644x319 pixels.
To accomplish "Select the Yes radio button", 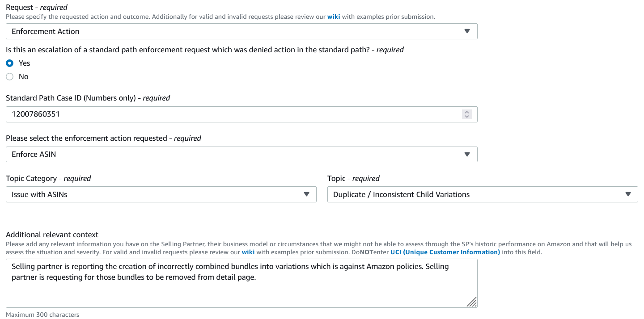I will [x=10, y=63].
